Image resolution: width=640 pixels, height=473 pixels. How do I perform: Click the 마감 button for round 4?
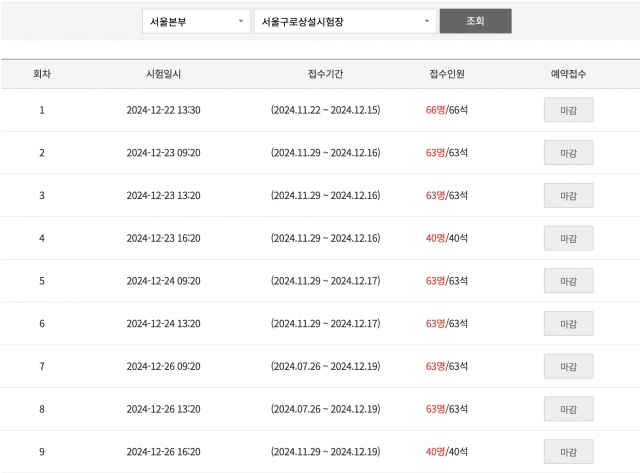click(x=569, y=238)
